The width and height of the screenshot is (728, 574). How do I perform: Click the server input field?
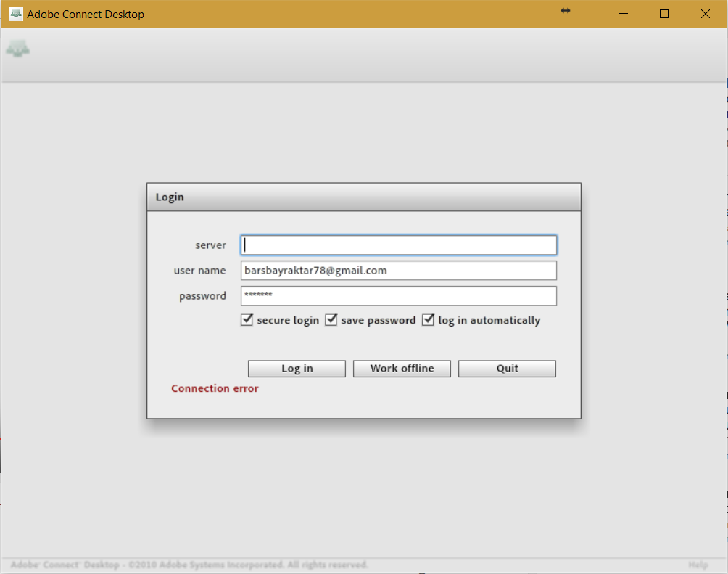(x=398, y=245)
